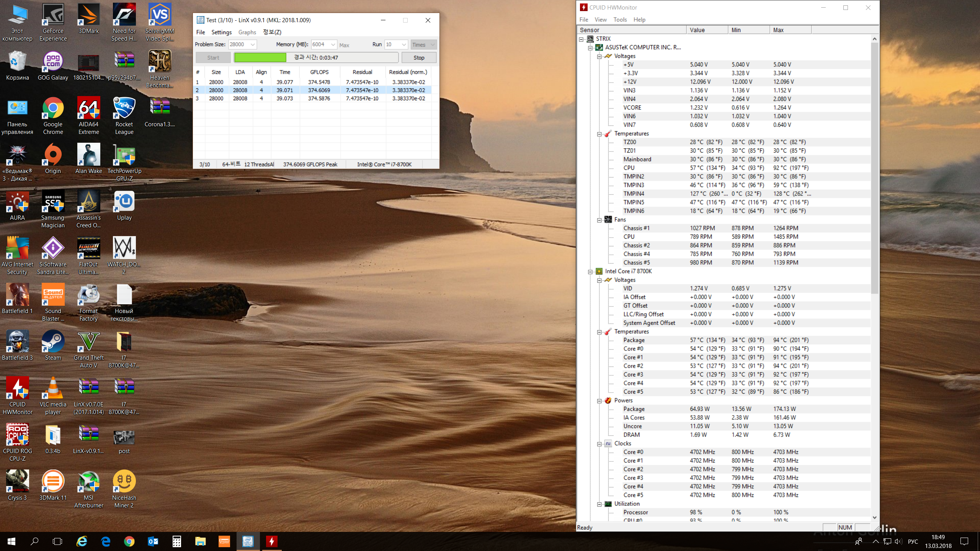
Task: Click HWMonitor icon in the taskbar
Action: point(271,541)
